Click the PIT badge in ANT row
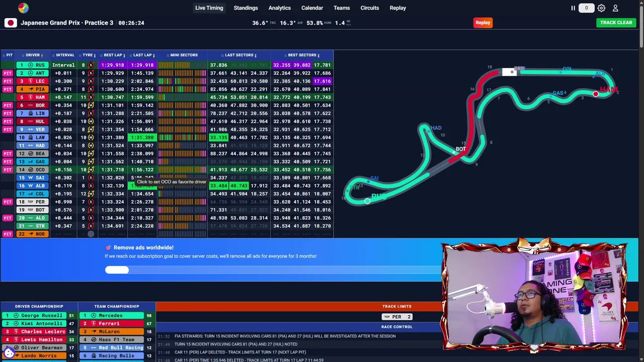644x362 pixels. pyautogui.click(x=8, y=73)
